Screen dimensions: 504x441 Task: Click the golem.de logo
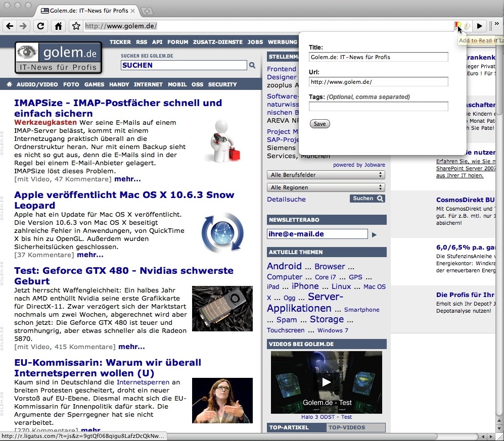(58, 58)
